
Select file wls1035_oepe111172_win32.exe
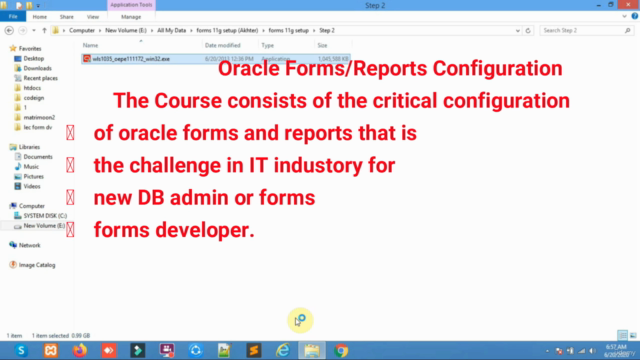216,59
